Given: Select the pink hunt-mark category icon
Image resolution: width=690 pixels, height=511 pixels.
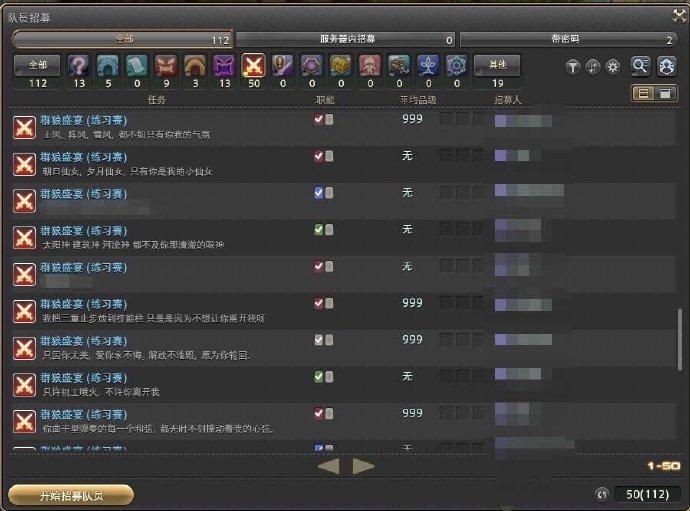Looking at the screenshot, I should click(370, 66).
